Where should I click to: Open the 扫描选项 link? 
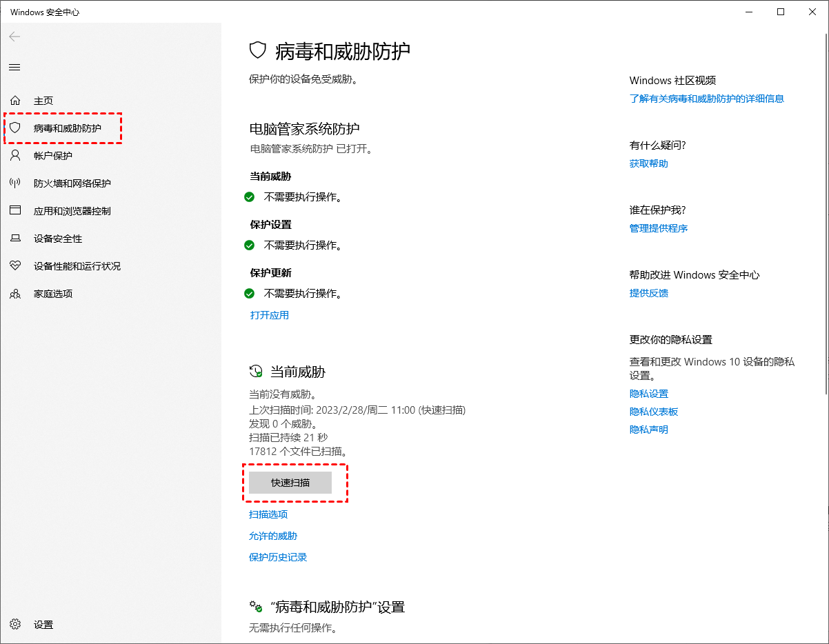(268, 514)
